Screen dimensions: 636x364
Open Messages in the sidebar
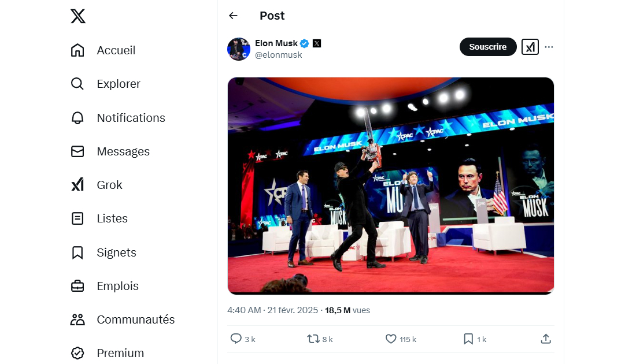tap(123, 151)
